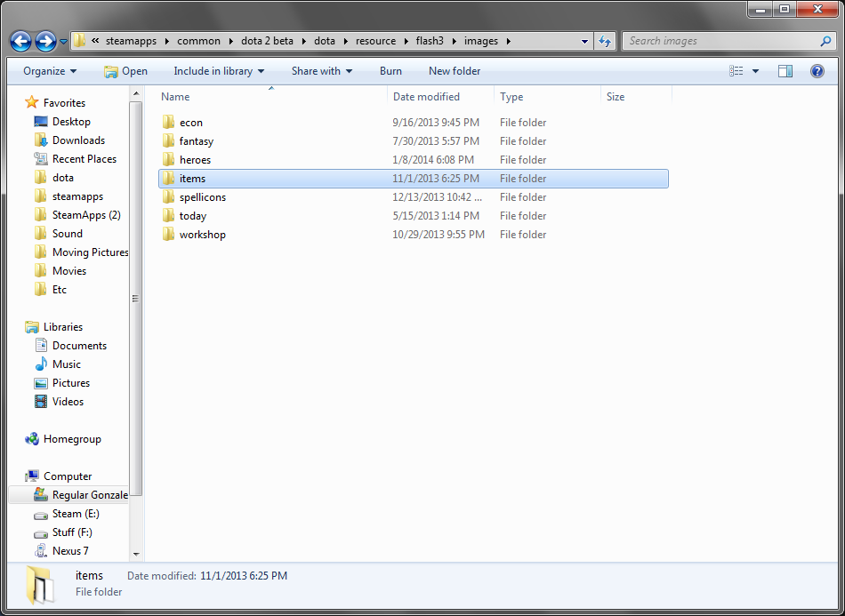Select the Nexus 7 device icon
Image resolution: width=845 pixels, height=616 pixels.
click(x=41, y=551)
